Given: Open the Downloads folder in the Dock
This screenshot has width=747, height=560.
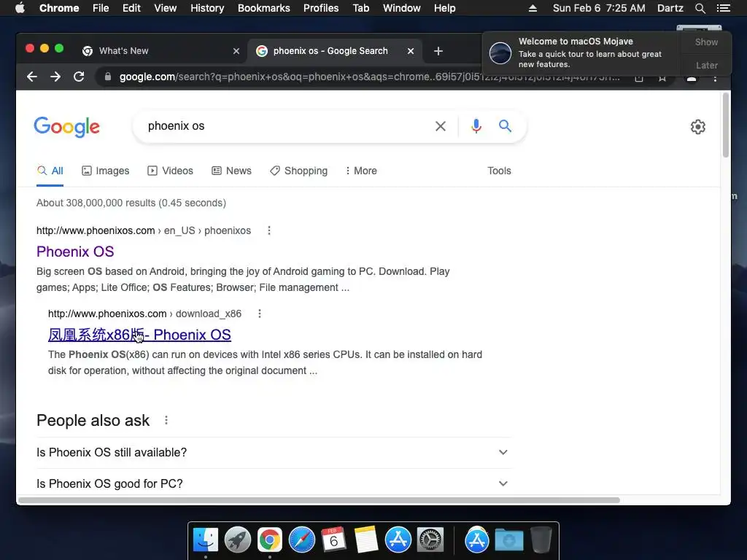Looking at the screenshot, I should 508,540.
